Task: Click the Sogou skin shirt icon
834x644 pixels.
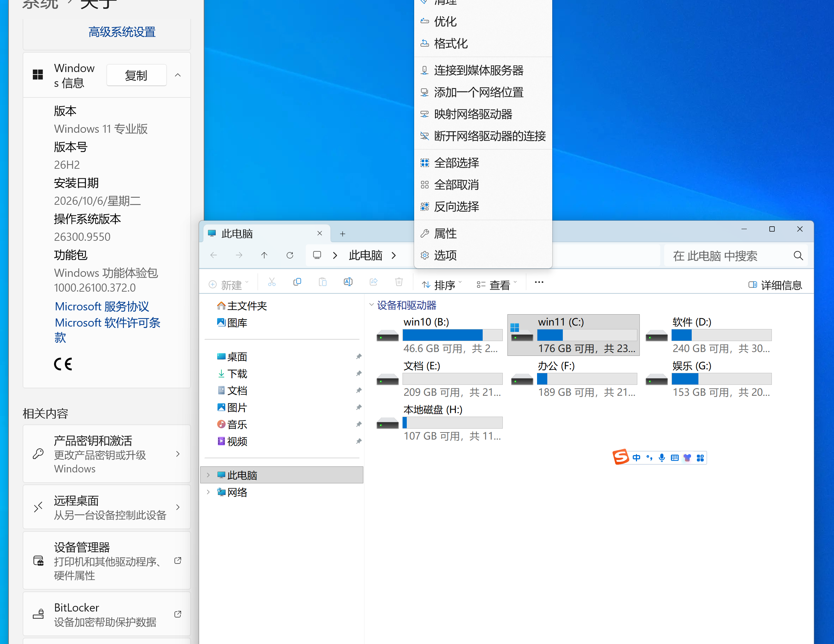Action: point(687,458)
